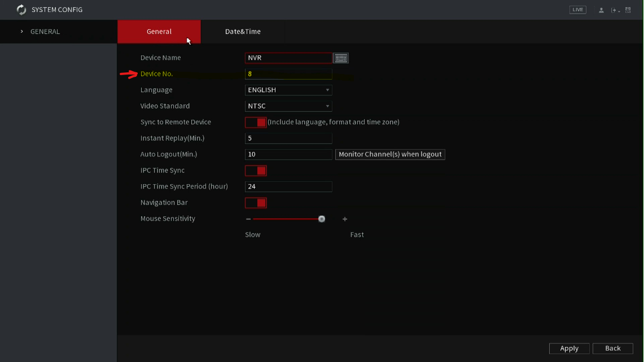The width and height of the screenshot is (644, 362).
Task: Click the Mouse Sensitivity slider handle
Action: pyautogui.click(x=322, y=219)
